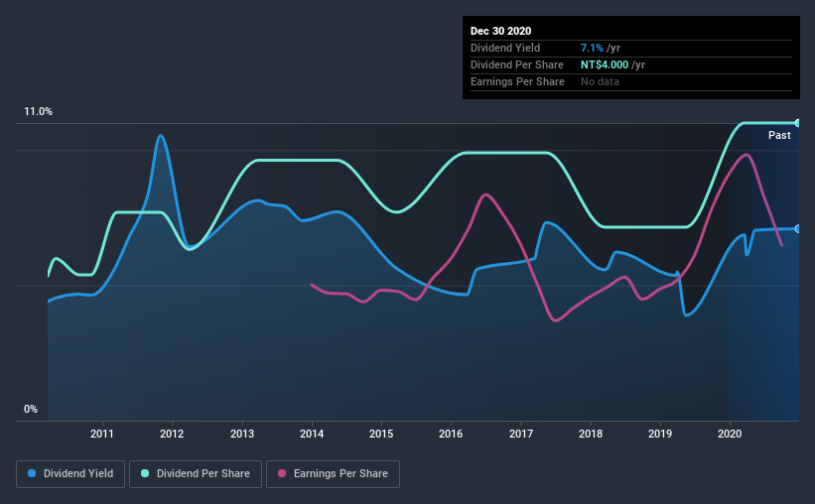The image size is (815, 504).
Task: Click the 2020 x-axis label
Action: click(x=730, y=434)
